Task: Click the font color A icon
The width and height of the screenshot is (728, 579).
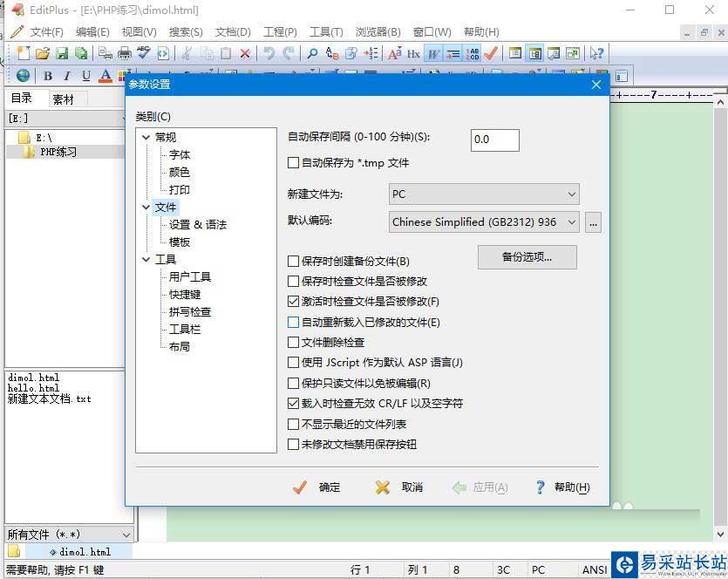Action: click(x=105, y=75)
